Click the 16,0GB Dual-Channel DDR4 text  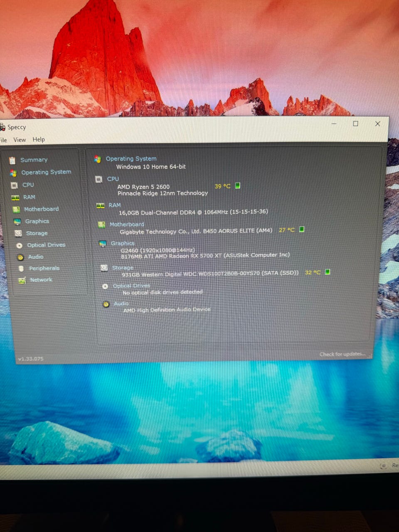pyautogui.click(x=193, y=212)
